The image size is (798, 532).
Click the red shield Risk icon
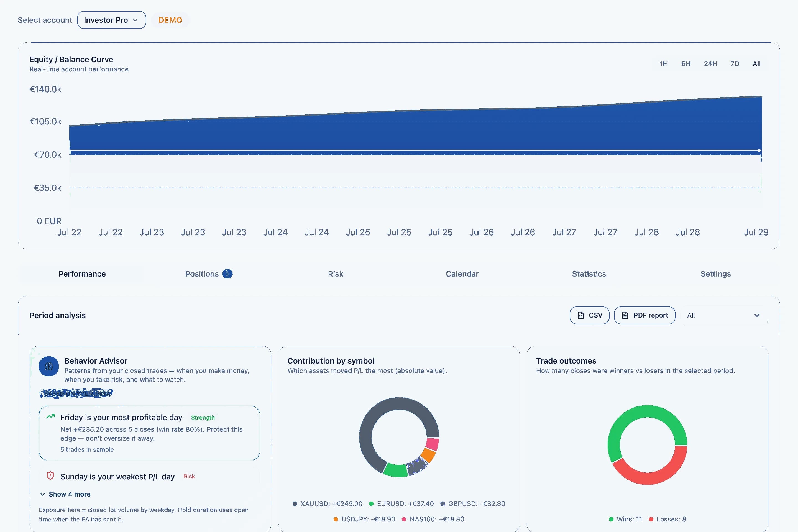tap(50, 476)
